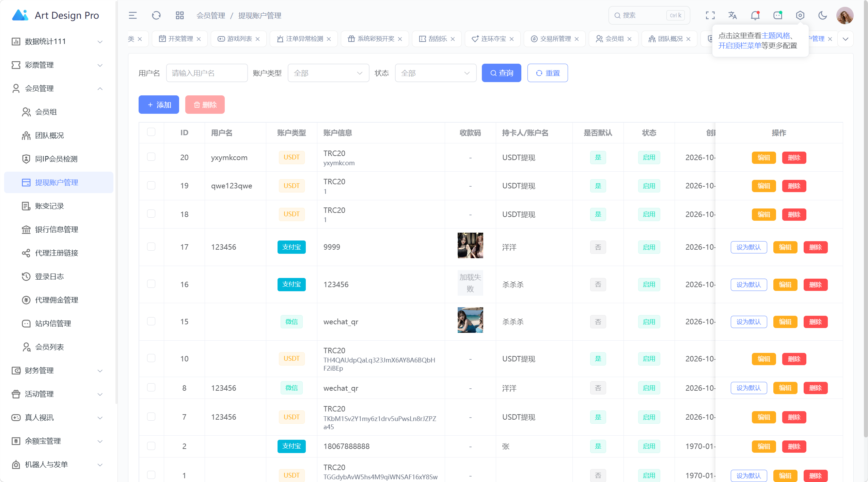Check the row for ID 20
The height and width of the screenshot is (482, 868).
click(151, 157)
